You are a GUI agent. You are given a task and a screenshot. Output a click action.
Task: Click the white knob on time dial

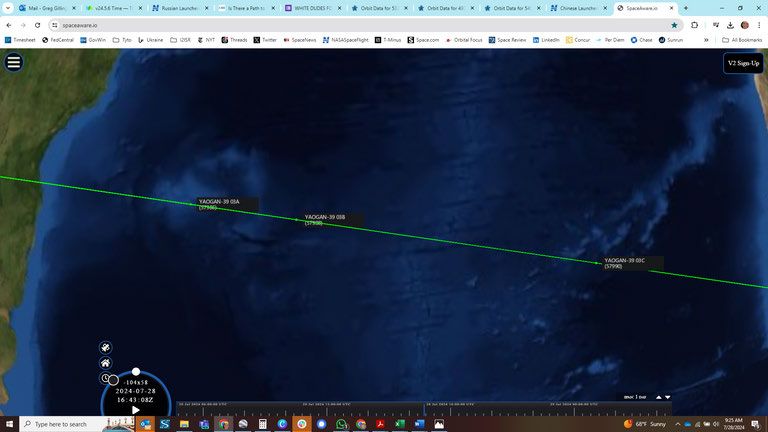[136, 372]
